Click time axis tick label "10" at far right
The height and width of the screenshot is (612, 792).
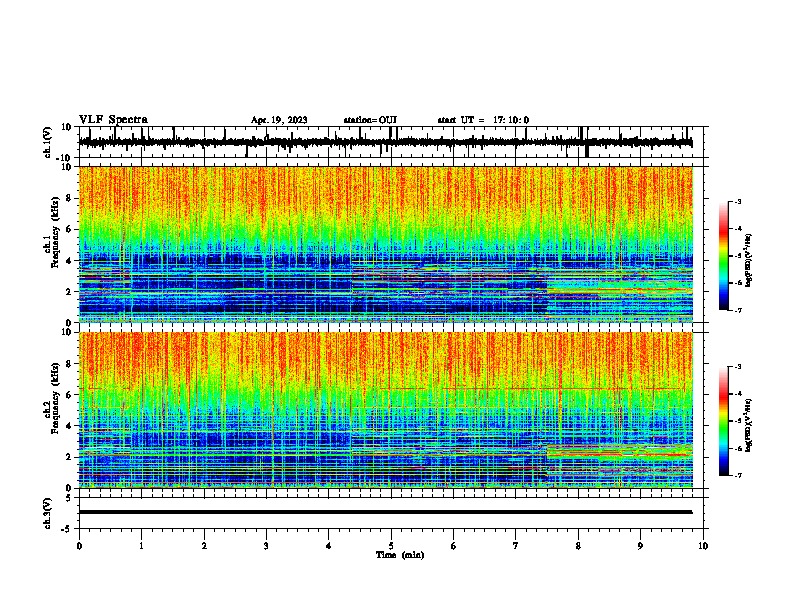pos(703,546)
